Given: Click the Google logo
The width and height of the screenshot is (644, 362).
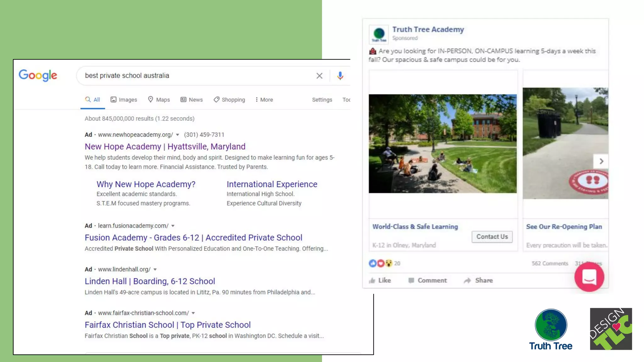Looking at the screenshot, I should 38,75.
